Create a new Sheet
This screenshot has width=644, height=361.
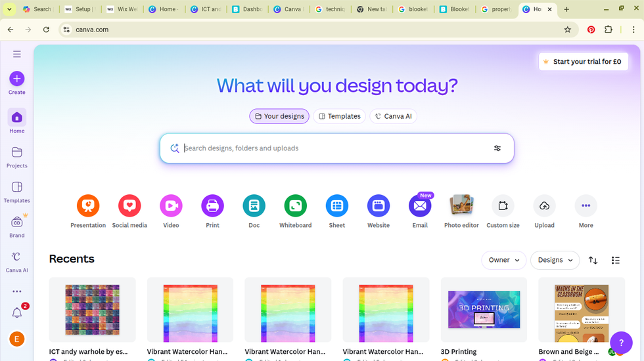coord(336,211)
